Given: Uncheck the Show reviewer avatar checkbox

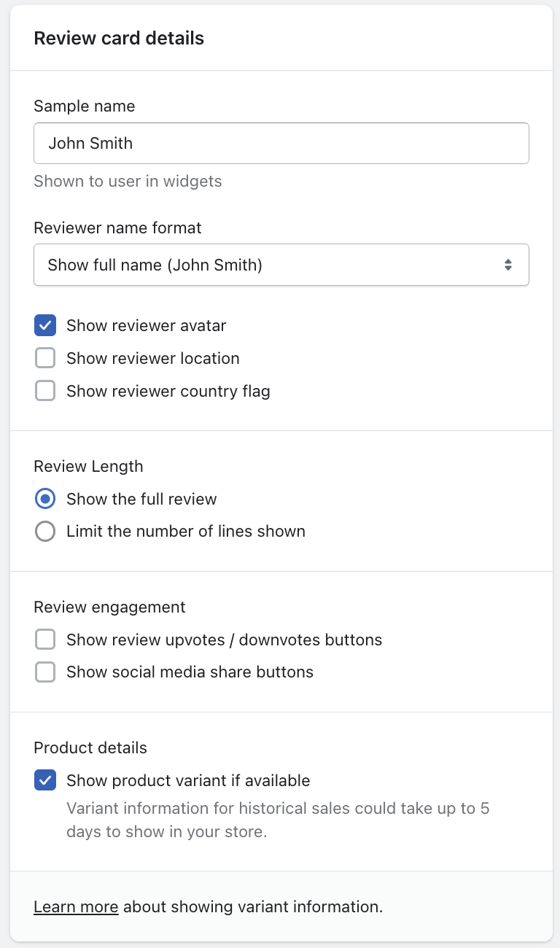Looking at the screenshot, I should point(45,325).
